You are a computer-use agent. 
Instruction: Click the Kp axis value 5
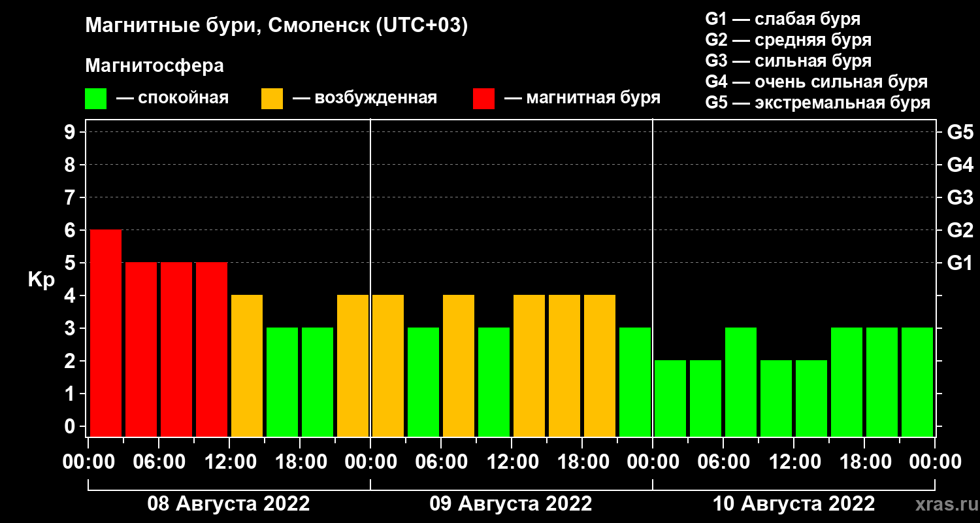tap(71, 263)
